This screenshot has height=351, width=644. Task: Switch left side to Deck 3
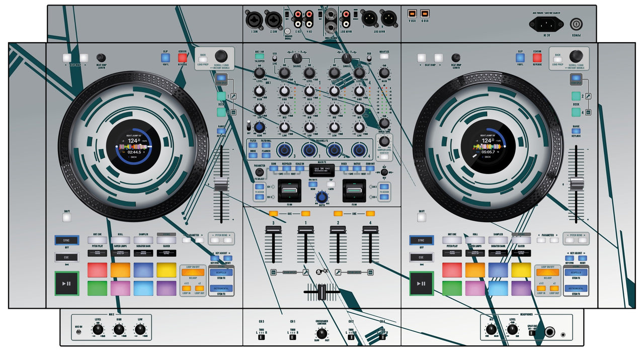point(221,112)
